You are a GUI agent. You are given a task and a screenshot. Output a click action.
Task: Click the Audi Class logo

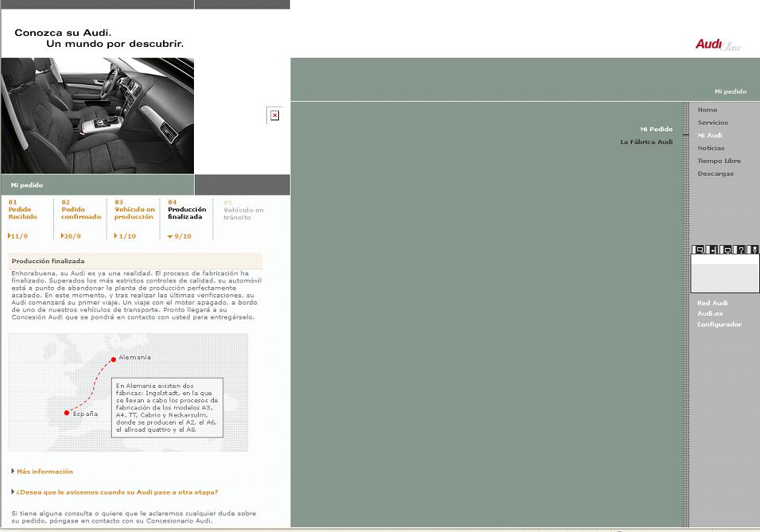pos(719,45)
